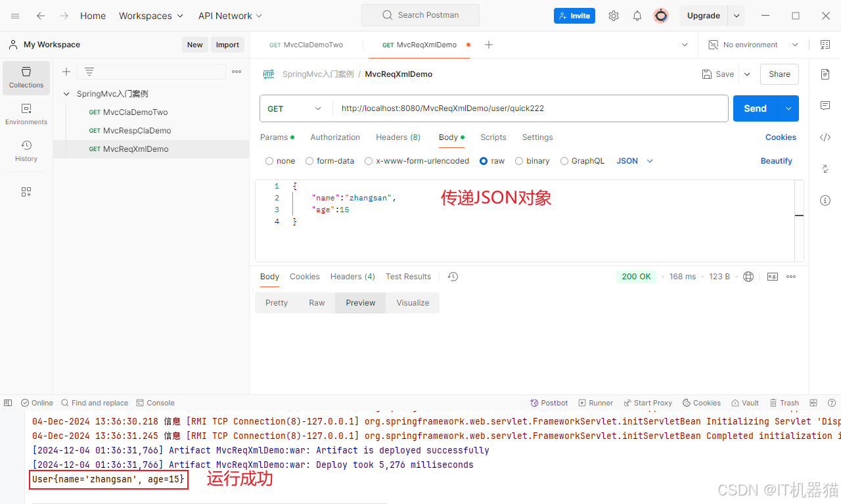Open the collections filter icon
The image size is (841, 504).
point(89,72)
